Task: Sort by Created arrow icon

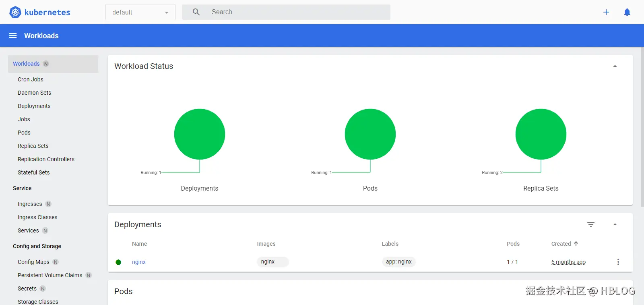Action: 576,244
